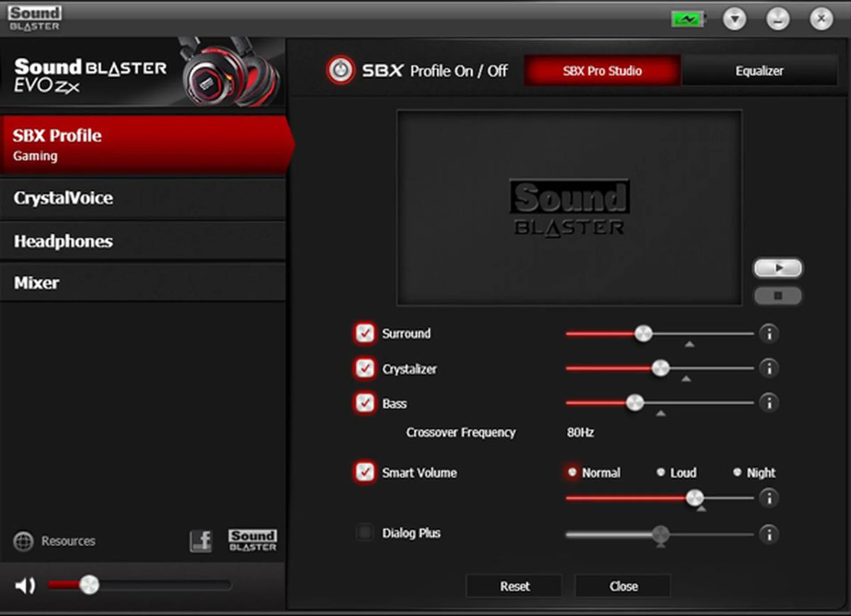Click the Reset button
The width and height of the screenshot is (851, 616).
514,586
